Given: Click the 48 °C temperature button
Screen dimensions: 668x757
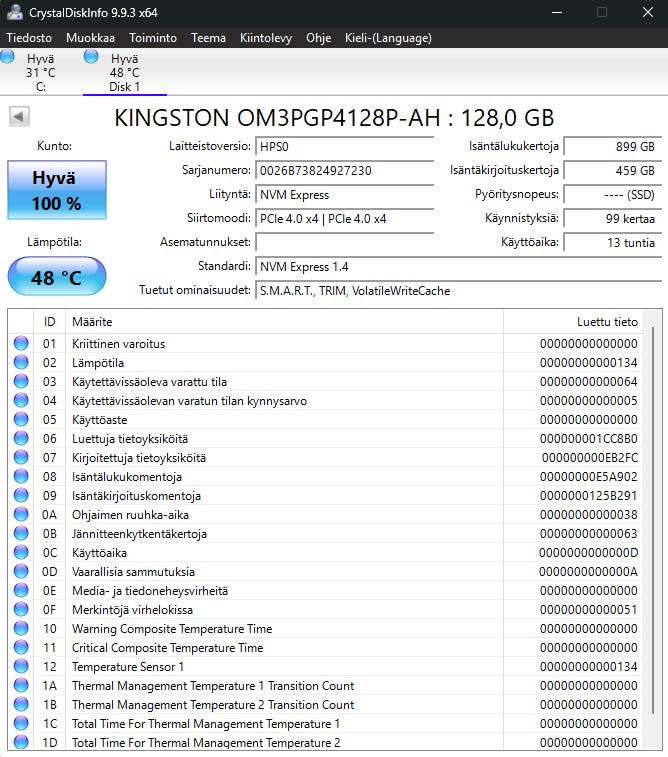Looking at the screenshot, I should [x=57, y=277].
